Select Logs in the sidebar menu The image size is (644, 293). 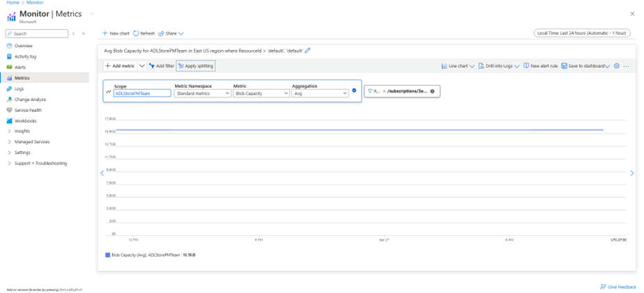(x=20, y=88)
